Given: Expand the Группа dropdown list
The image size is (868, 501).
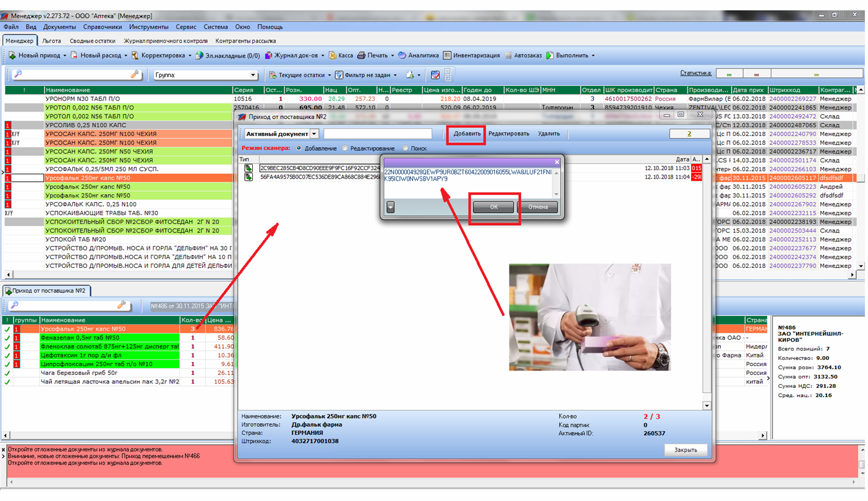Looking at the screenshot, I should point(253,75).
